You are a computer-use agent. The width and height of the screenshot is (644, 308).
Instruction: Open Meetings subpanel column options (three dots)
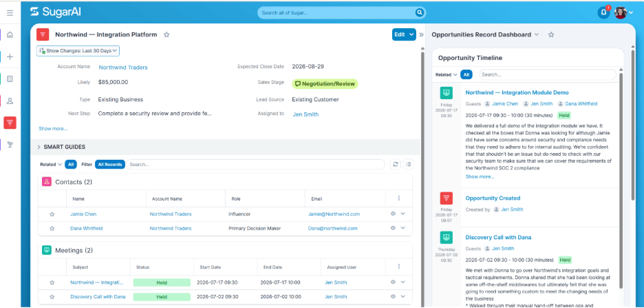[x=399, y=267]
